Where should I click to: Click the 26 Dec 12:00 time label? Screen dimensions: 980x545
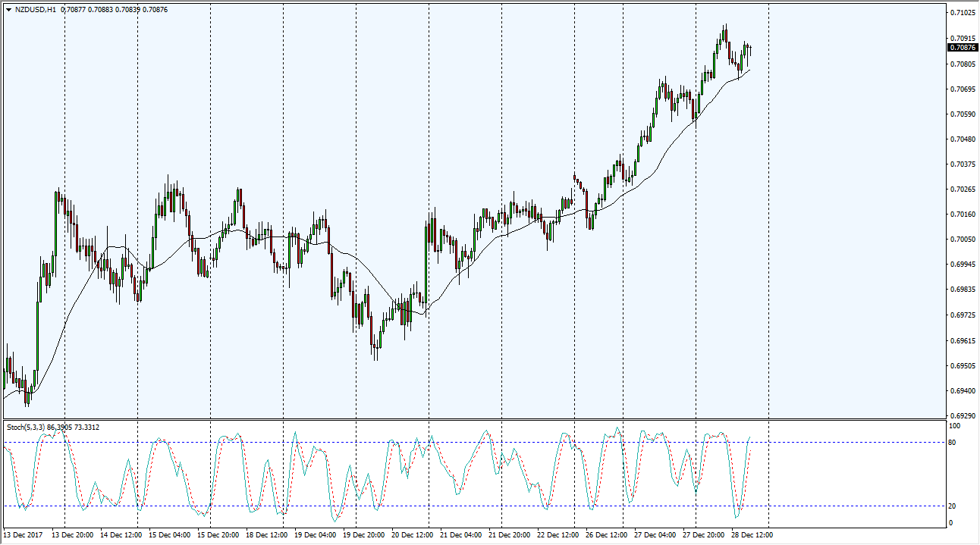click(x=608, y=535)
